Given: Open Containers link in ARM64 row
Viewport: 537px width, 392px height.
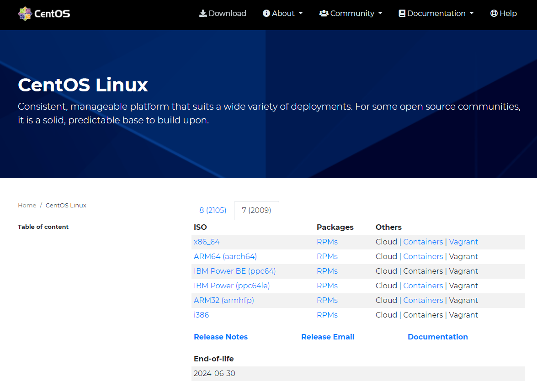Looking at the screenshot, I should (423, 256).
